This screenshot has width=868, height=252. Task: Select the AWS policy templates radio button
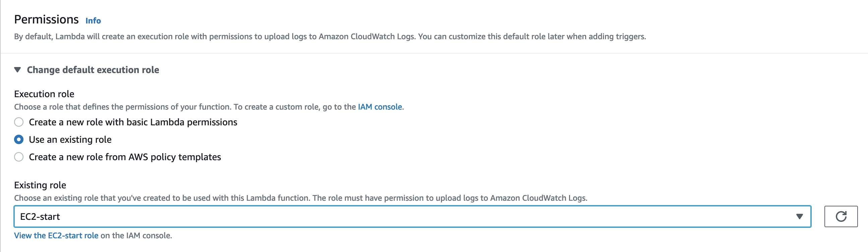(x=19, y=157)
